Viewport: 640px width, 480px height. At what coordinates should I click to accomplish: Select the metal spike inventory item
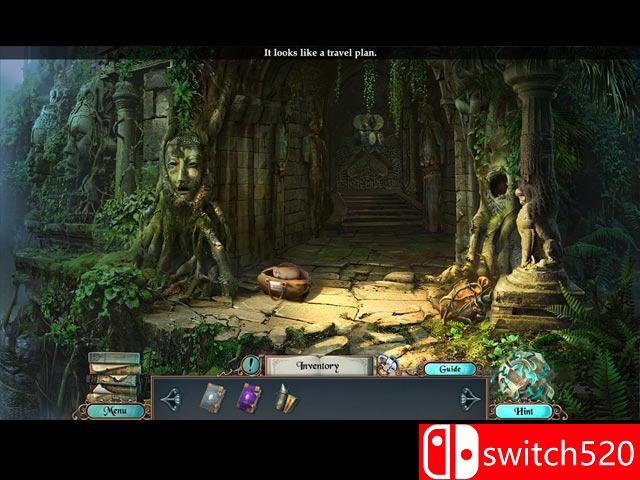[285, 397]
